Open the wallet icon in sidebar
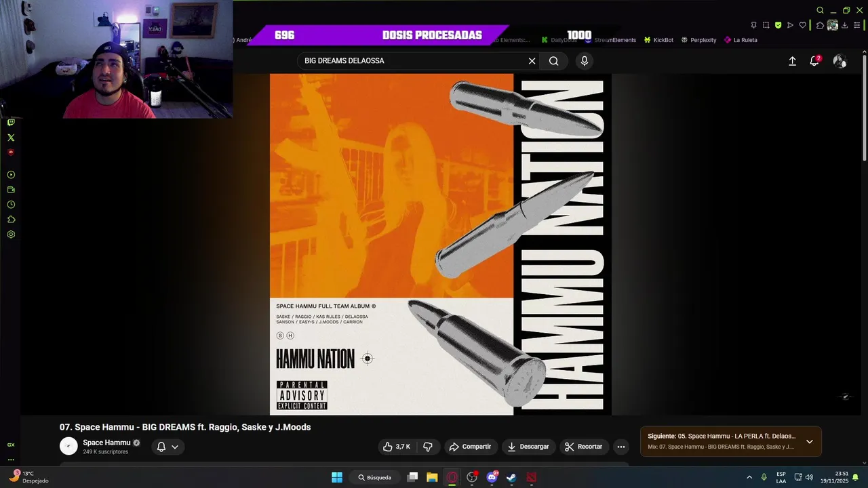Screen dimensions: 868x488 (x=11, y=190)
